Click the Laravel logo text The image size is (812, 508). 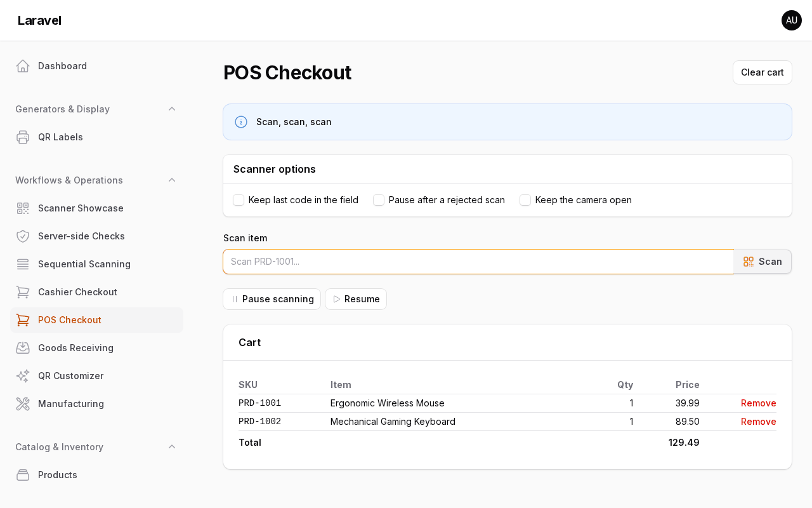coord(39,20)
